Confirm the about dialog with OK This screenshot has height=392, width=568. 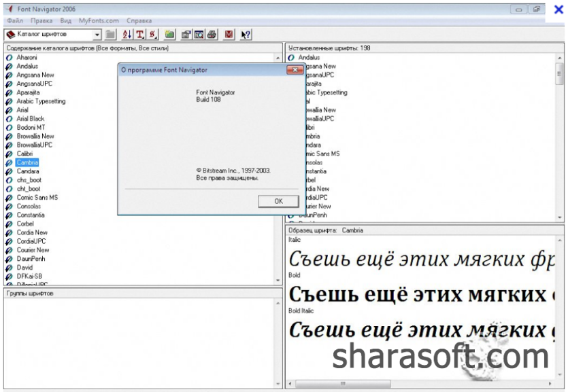coord(279,201)
